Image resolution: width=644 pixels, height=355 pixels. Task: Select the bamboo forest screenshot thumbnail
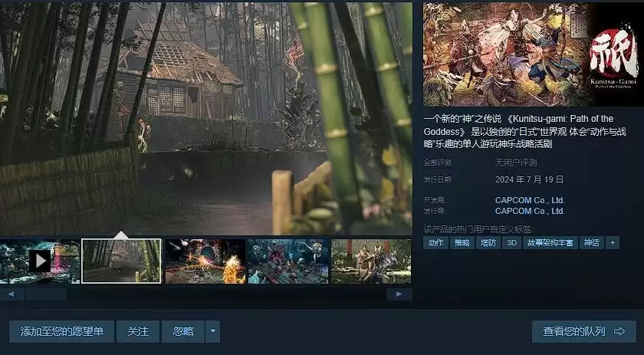[x=122, y=261]
